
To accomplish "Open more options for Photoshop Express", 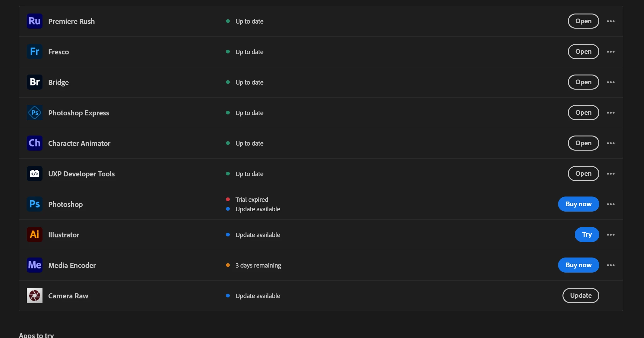I will pos(611,113).
